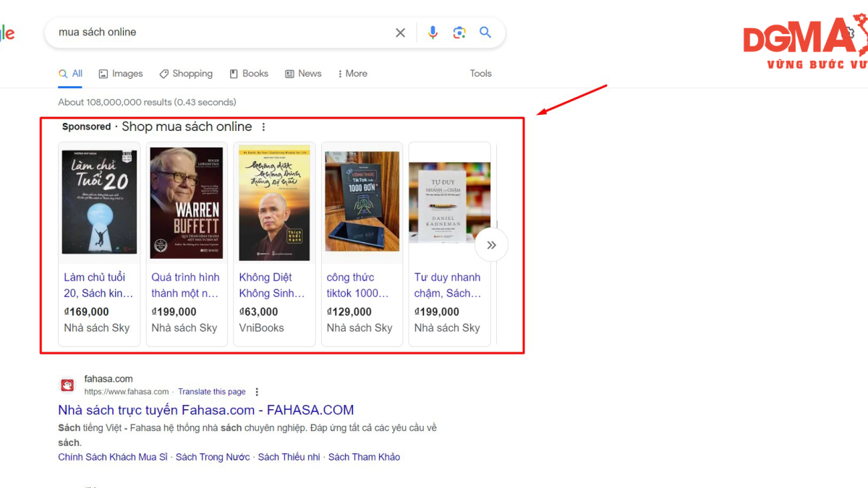Switch to the Shopping tab
The image size is (868, 488).
(186, 74)
